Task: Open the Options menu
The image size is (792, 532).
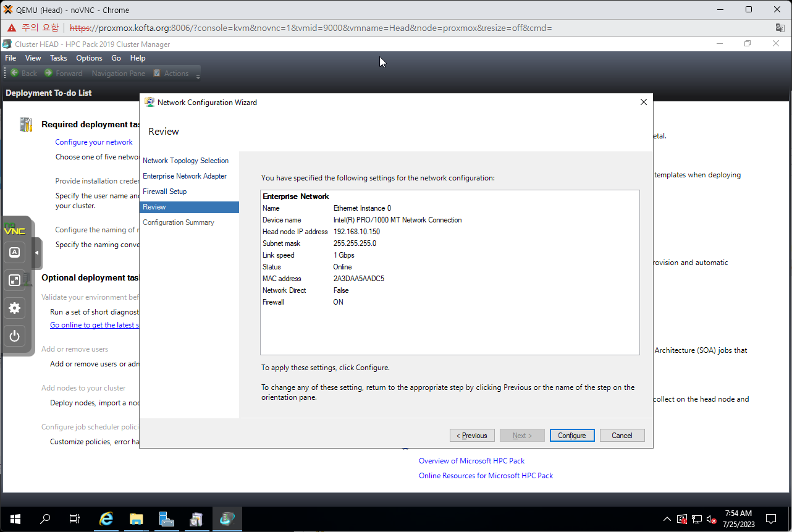Action: point(89,58)
